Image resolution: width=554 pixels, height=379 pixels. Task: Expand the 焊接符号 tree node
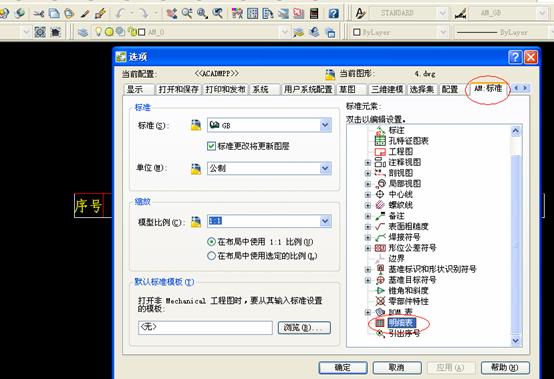tap(368, 238)
